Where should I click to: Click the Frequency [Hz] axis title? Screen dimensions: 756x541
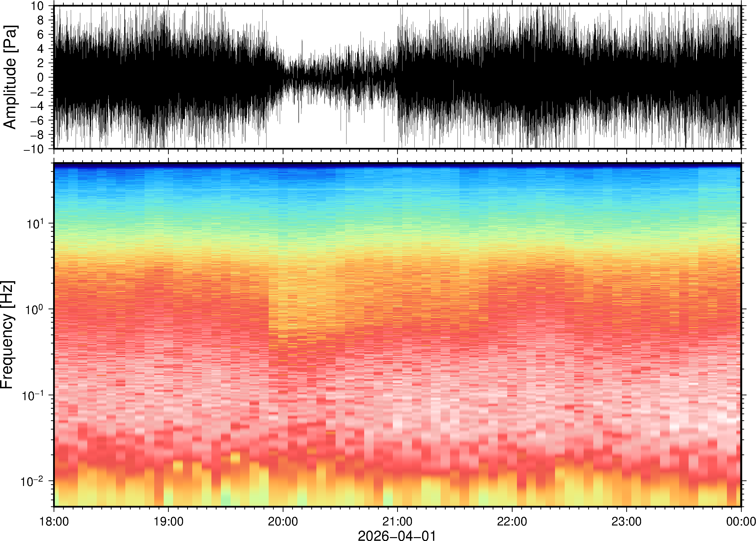coord(7,335)
